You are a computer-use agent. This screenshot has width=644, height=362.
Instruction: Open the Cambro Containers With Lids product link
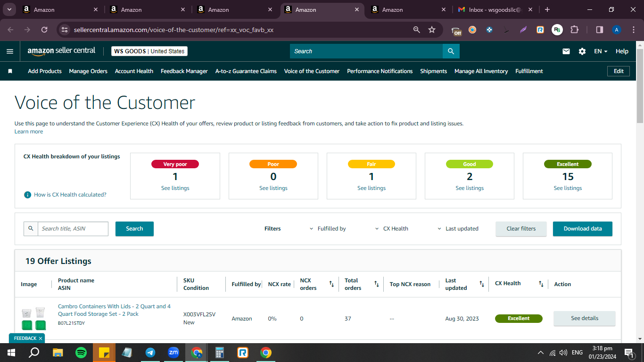[115, 310]
